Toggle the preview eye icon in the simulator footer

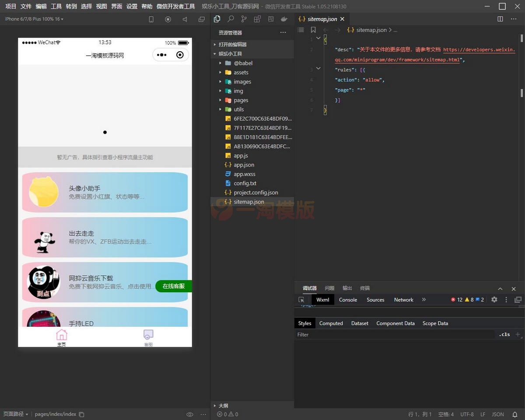(190, 414)
